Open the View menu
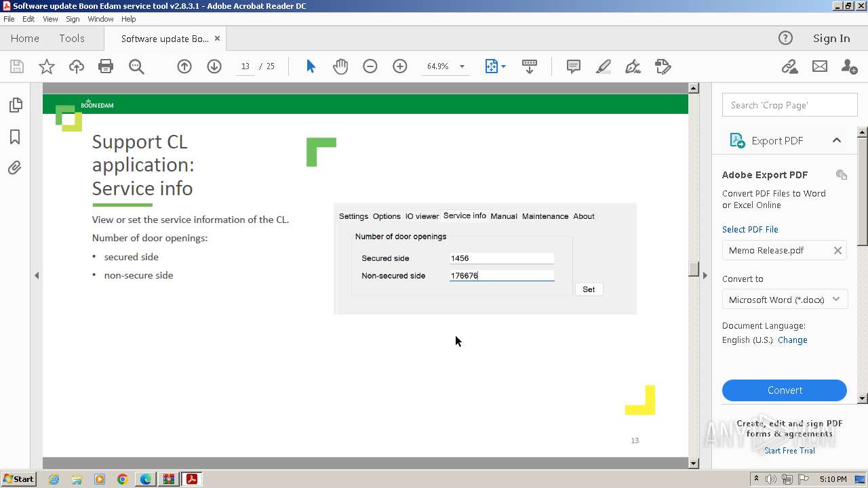The height and width of the screenshot is (488, 868). coord(50,19)
